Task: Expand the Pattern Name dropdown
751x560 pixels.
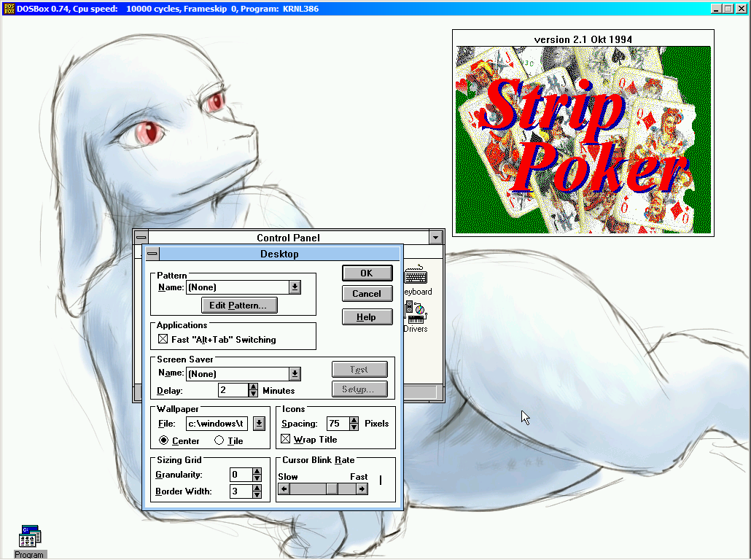Action: (295, 287)
